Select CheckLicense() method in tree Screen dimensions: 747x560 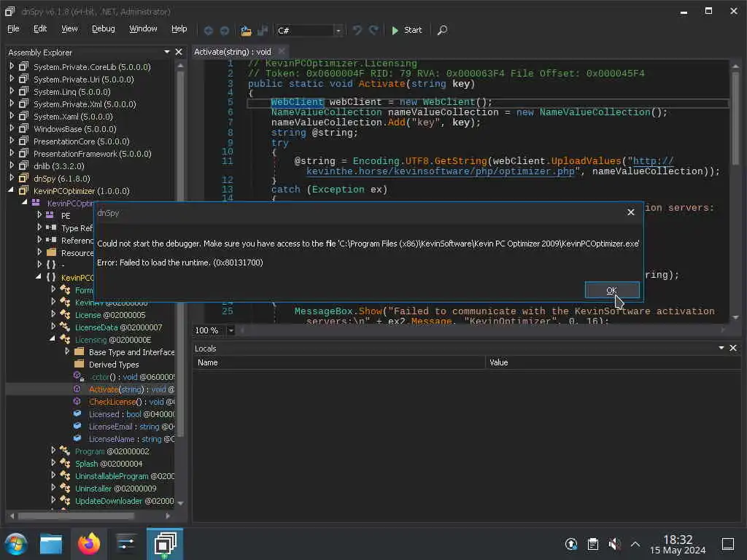click(113, 402)
